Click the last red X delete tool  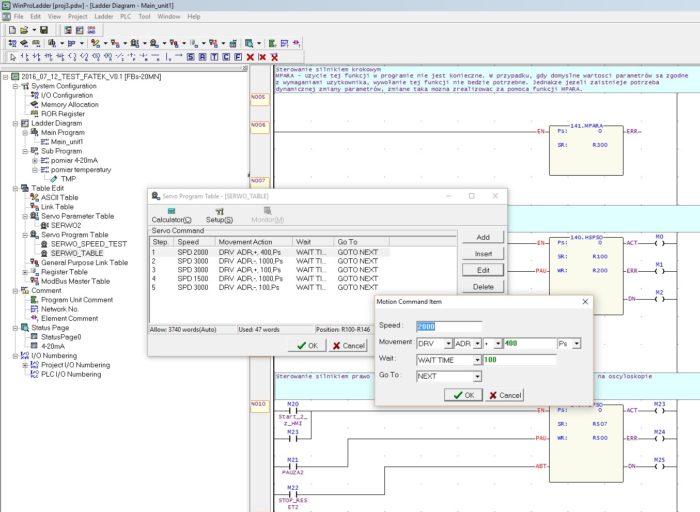point(274,57)
